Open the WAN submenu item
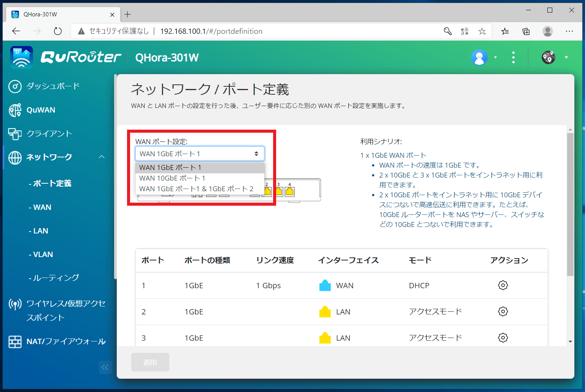585x392 pixels. pyautogui.click(x=40, y=207)
